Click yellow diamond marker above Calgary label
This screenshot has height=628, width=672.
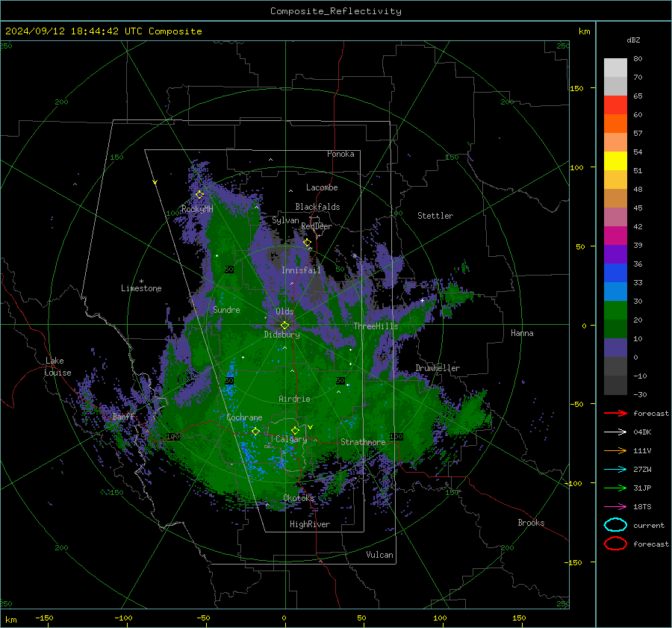click(295, 430)
